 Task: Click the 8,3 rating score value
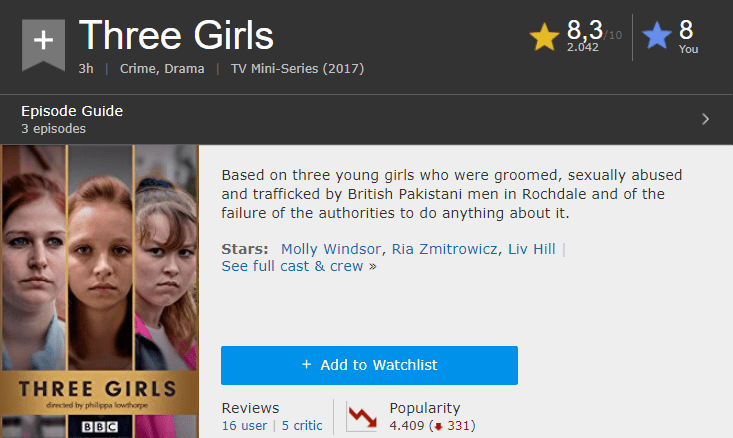pos(585,30)
